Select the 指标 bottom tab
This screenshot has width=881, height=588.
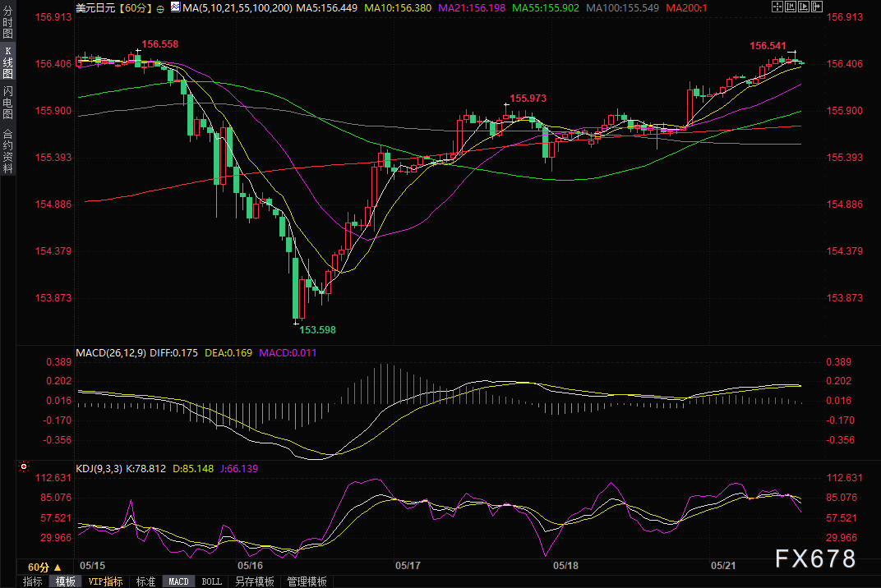pyautogui.click(x=33, y=581)
